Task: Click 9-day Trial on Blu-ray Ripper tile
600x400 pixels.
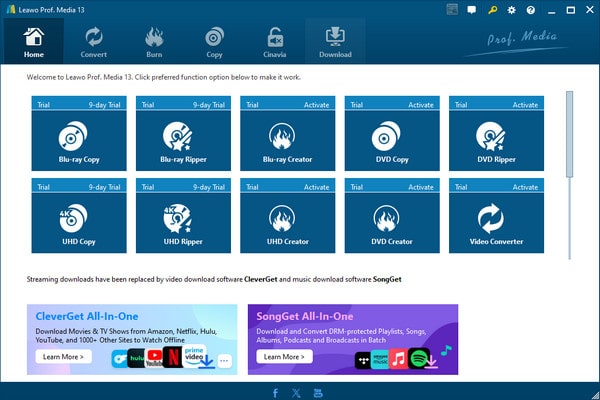Action: (x=209, y=105)
